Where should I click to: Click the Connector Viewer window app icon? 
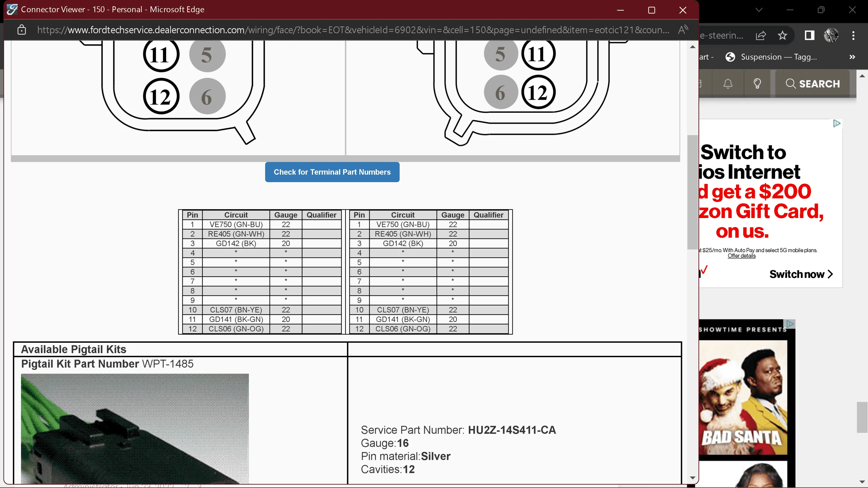(x=12, y=10)
